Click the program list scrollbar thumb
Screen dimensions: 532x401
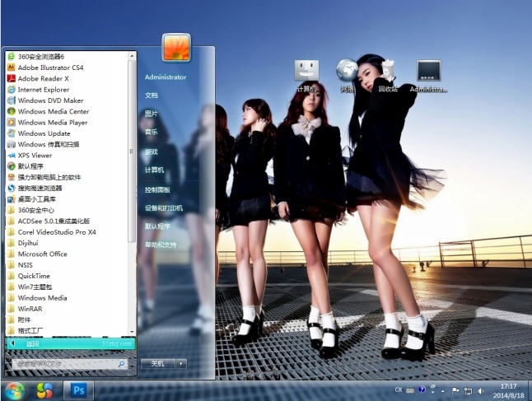(132, 152)
